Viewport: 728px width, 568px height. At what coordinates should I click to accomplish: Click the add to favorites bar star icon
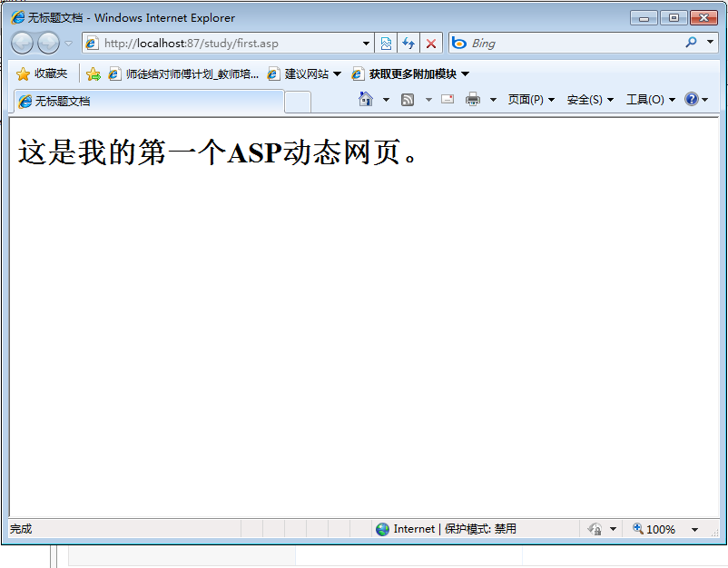tap(93, 73)
